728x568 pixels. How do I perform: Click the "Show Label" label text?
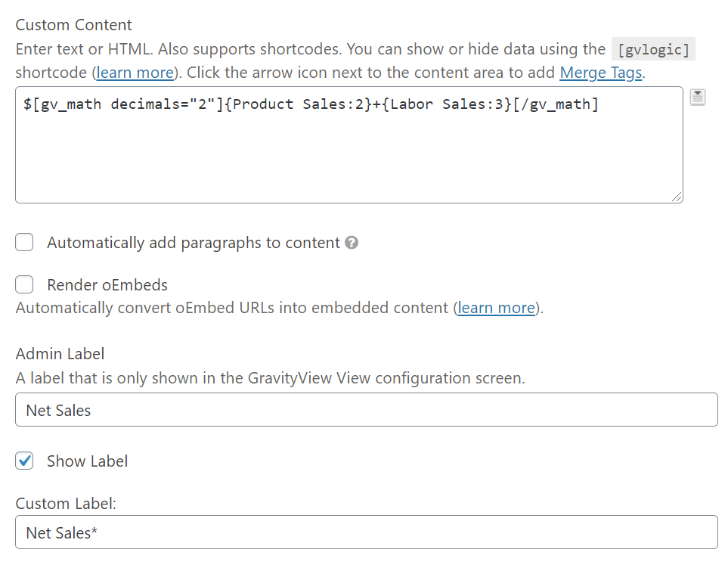(87, 461)
